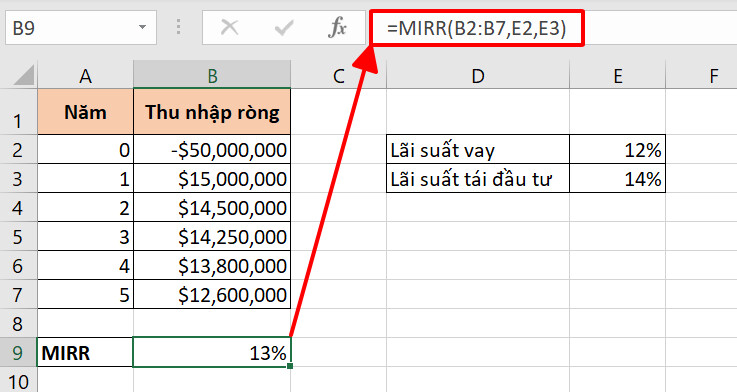Image resolution: width=737 pixels, height=392 pixels.
Task: Select row 10 header
Action: tap(18, 380)
